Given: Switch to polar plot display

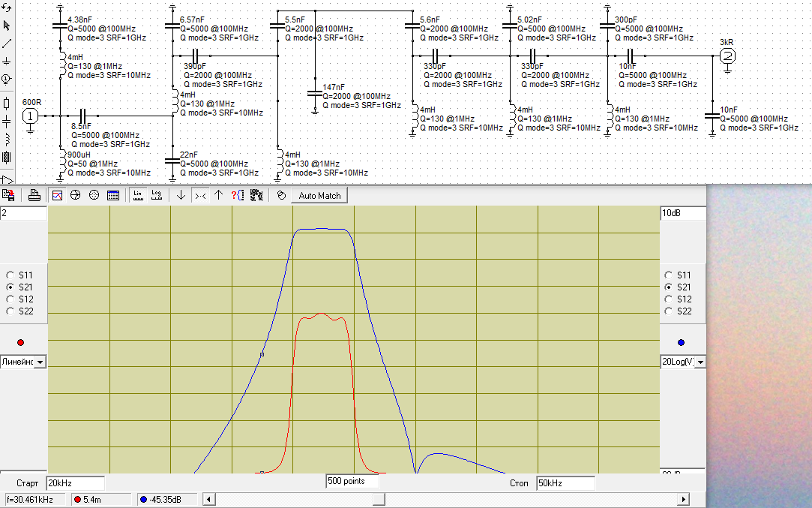Looking at the screenshot, I should (x=94, y=195).
